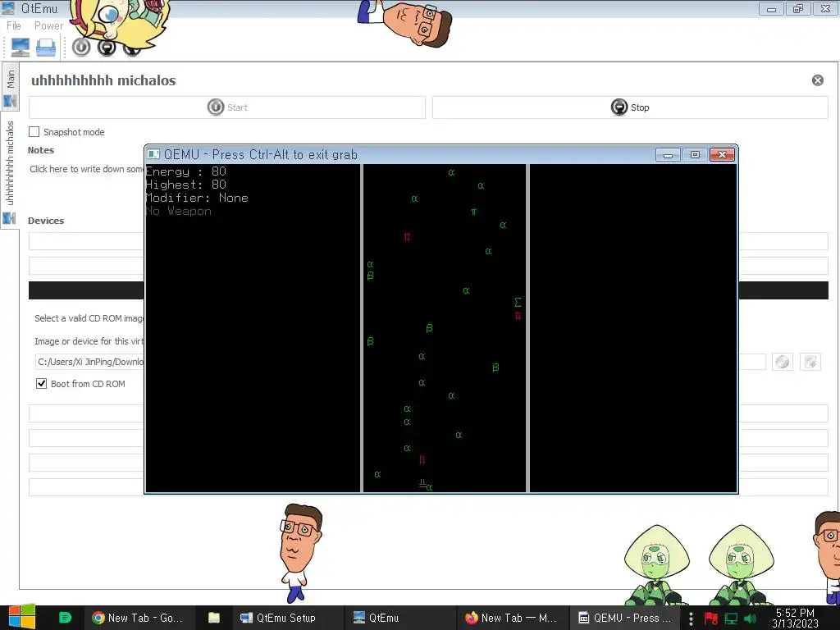Click the stop icon in the top toolbar
This screenshot has width=840, height=630.
[x=107, y=48]
